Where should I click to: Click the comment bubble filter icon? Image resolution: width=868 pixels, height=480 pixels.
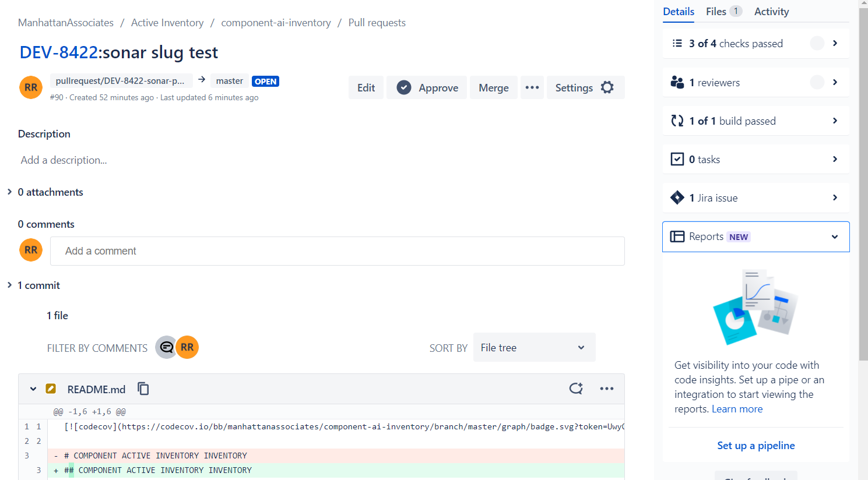(167, 347)
